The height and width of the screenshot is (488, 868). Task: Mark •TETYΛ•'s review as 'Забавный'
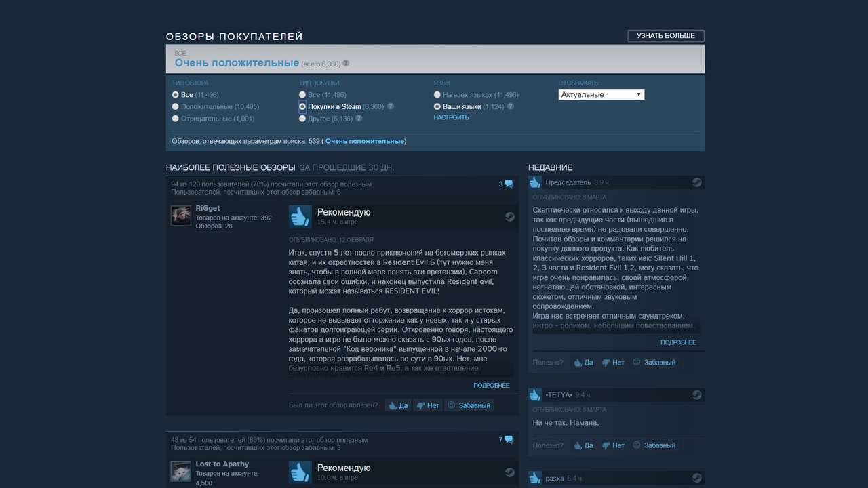click(x=654, y=445)
